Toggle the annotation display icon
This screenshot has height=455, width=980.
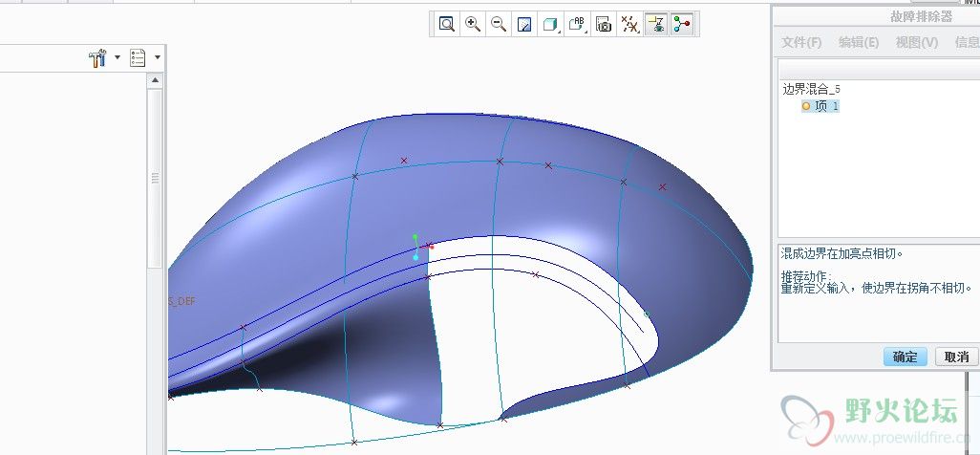tap(655, 25)
